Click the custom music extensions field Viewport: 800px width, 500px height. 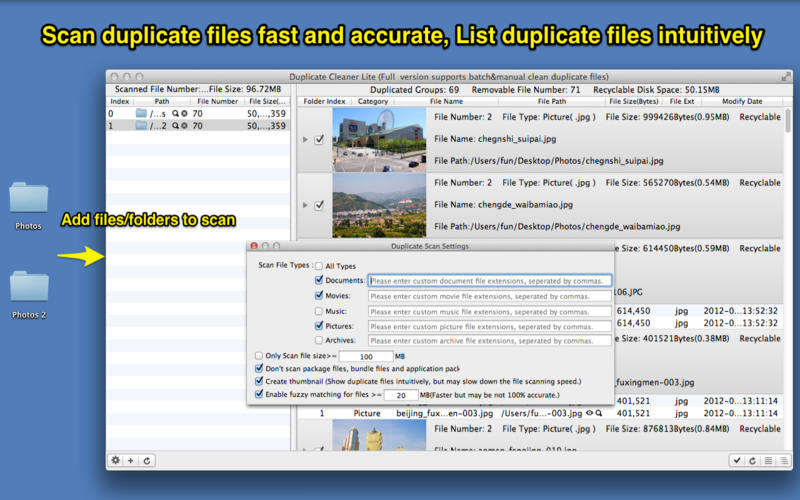pyautogui.click(x=490, y=311)
